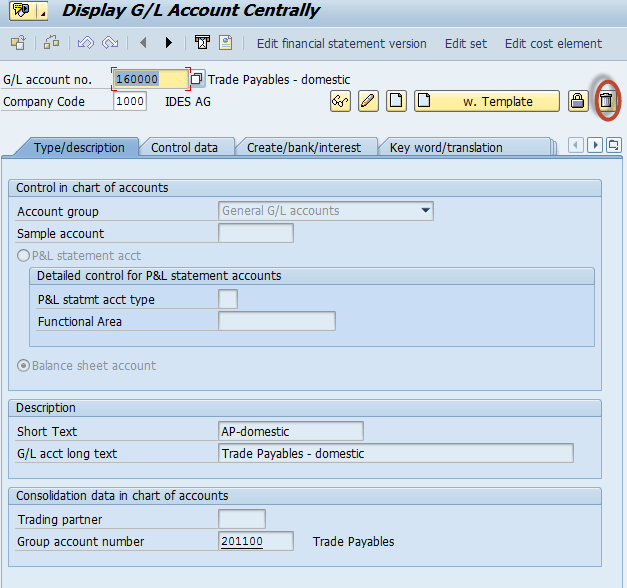Click the Edit cost element button
The image size is (627, 588).
coord(553,43)
